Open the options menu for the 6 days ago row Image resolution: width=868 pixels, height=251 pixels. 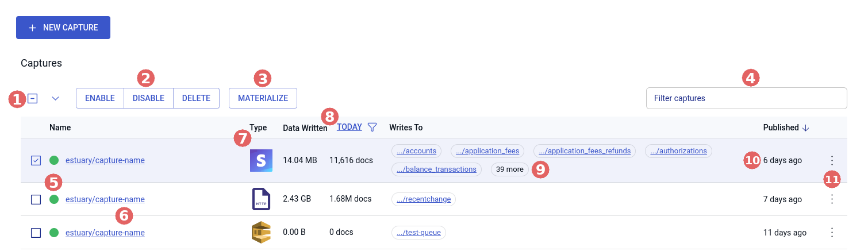pos(831,161)
